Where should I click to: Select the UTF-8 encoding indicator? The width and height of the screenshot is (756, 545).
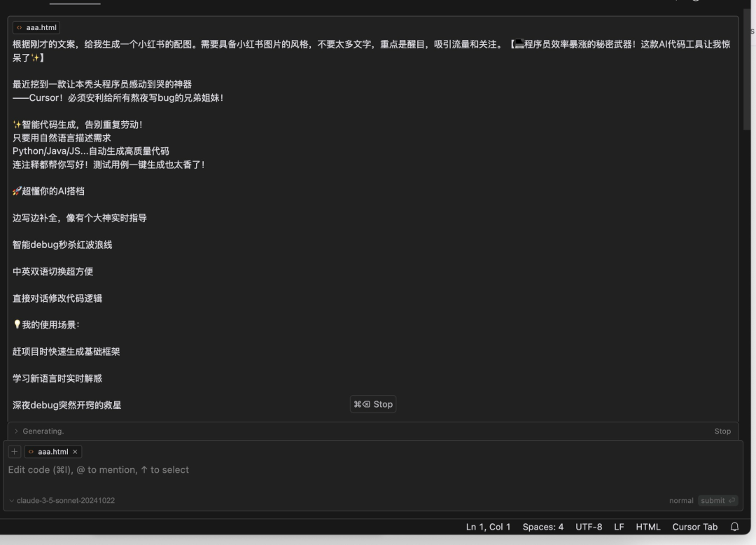click(x=589, y=527)
